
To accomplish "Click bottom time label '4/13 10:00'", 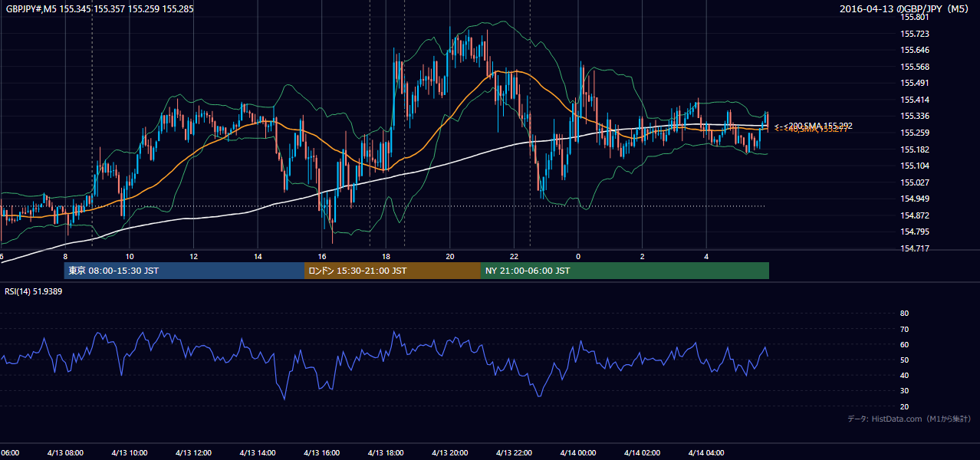I will point(130,453).
